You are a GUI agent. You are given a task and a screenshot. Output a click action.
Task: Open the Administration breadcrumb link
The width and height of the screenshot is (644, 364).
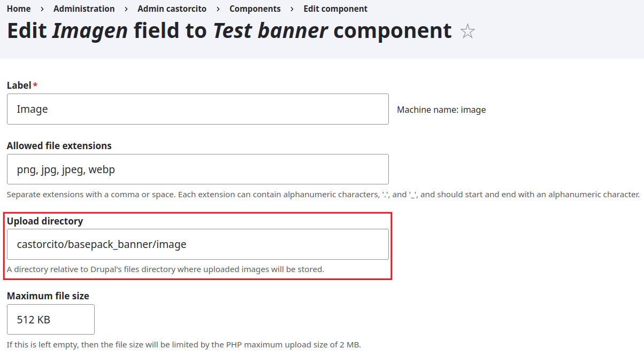click(x=84, y=9)
